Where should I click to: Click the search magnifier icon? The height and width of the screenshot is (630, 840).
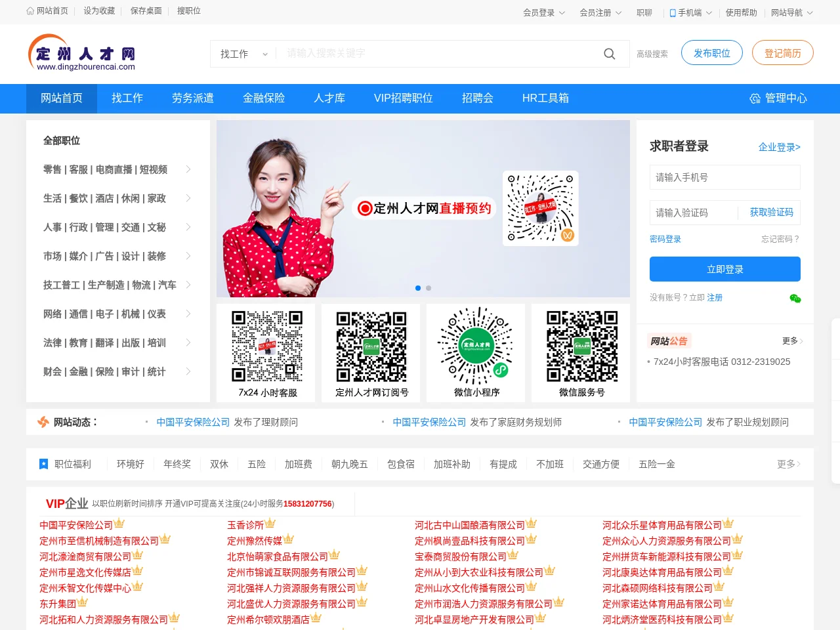[609, 54]
